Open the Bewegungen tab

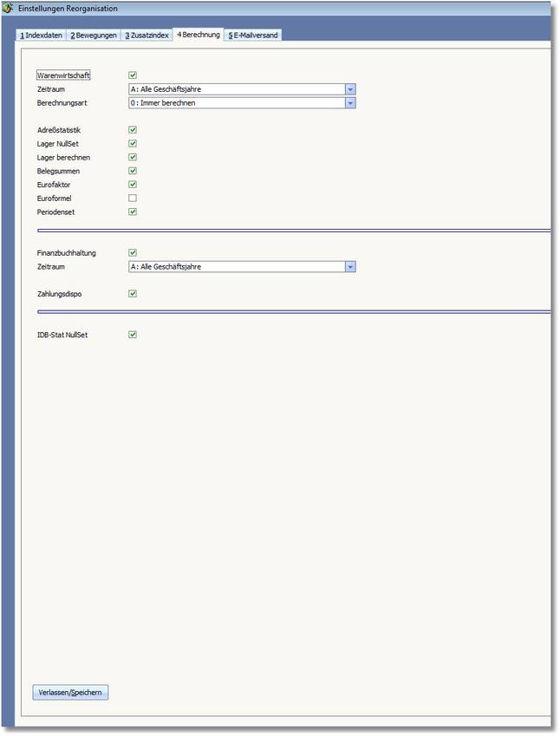point(94,36)
